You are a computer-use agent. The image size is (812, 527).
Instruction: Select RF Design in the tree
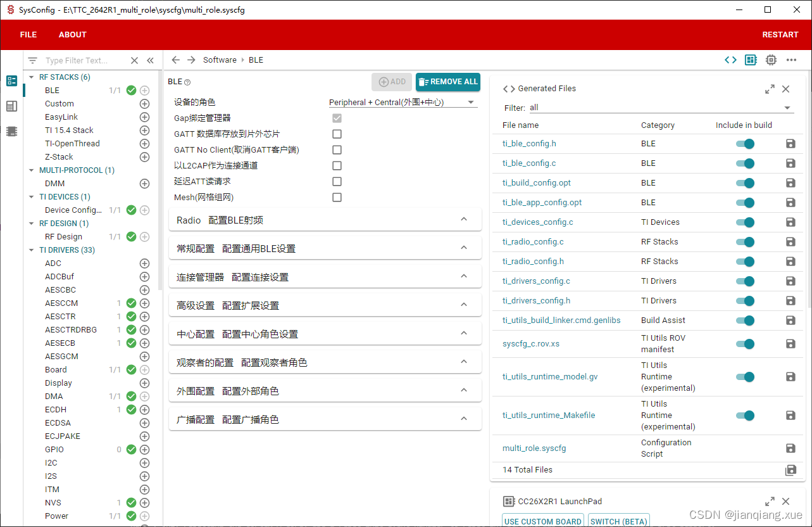63,237
